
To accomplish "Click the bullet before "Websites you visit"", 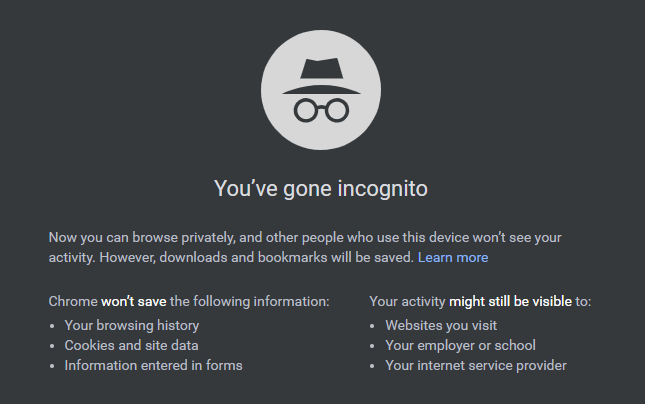I will coord(372,326).
